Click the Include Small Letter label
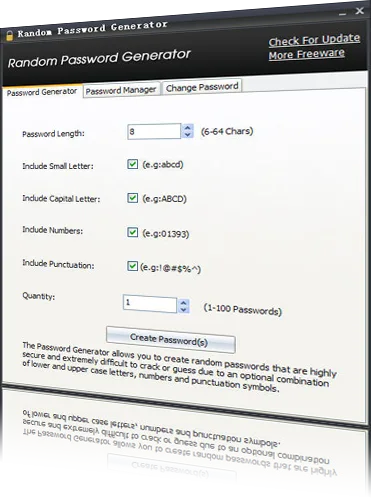This screenshot has width=371, height=500. (58, 166)
